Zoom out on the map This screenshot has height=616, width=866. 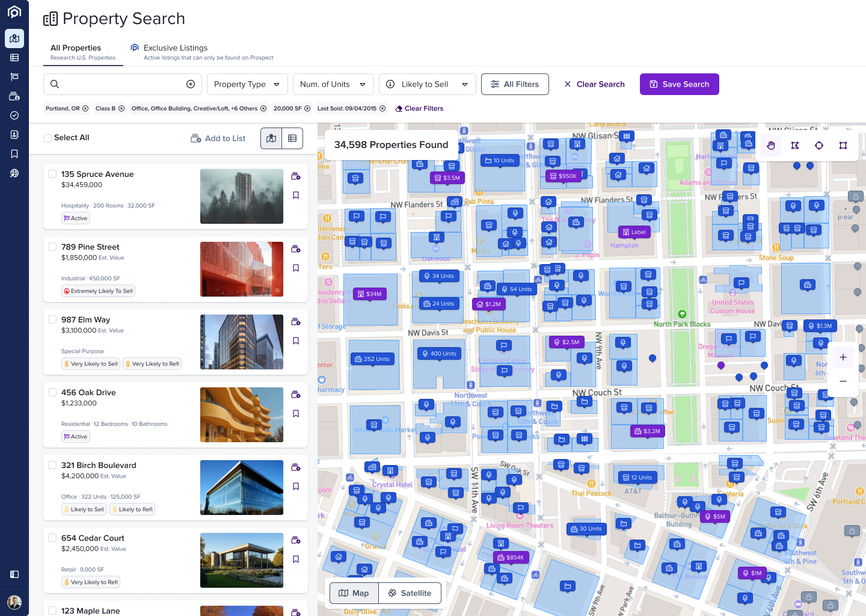point(843,381)
